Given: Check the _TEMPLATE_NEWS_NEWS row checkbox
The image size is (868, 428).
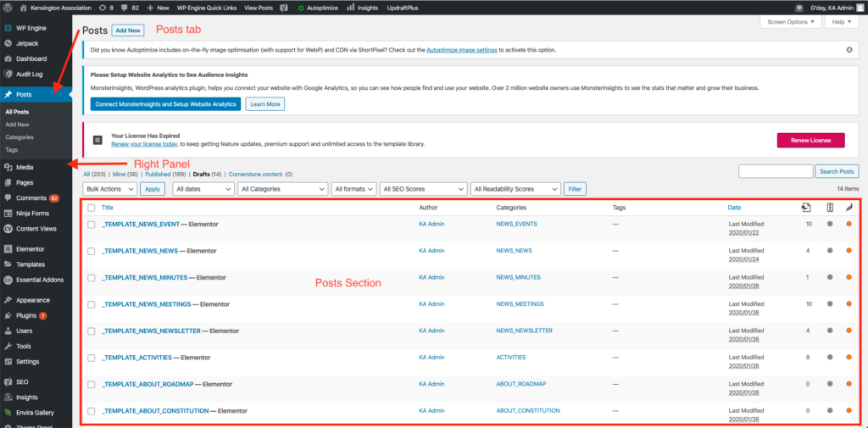Looking at the screenshot, I should coord(92,251).
